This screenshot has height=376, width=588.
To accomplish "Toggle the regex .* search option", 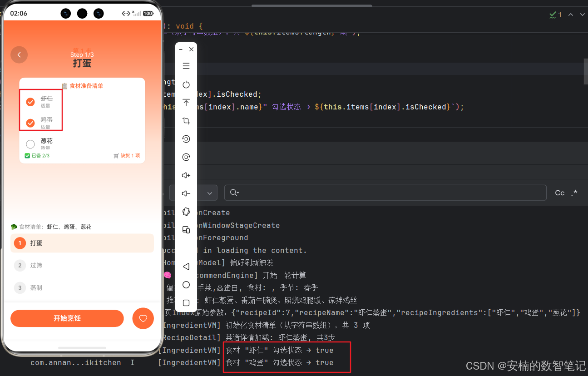I will 574,193.
